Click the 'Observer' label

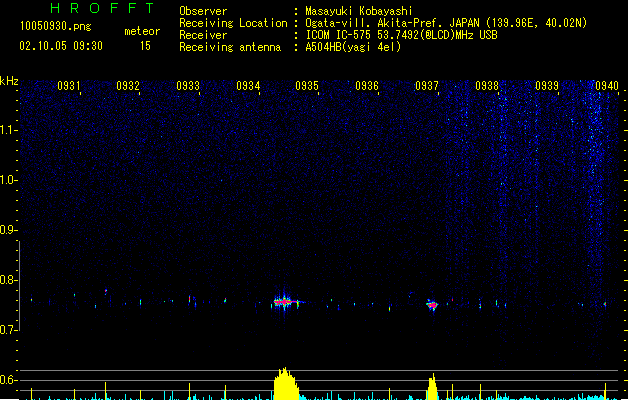tap(203, 11)
